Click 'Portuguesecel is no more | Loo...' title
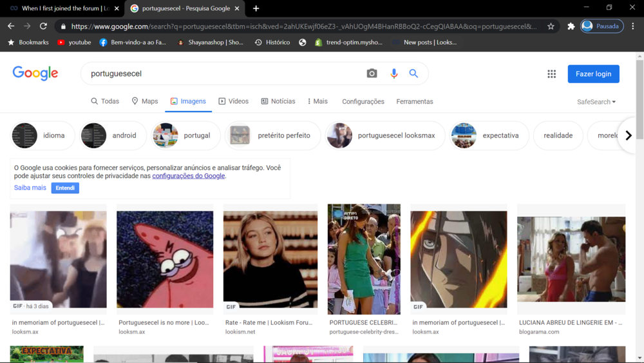The image size is (644, 363). [164, 323]
